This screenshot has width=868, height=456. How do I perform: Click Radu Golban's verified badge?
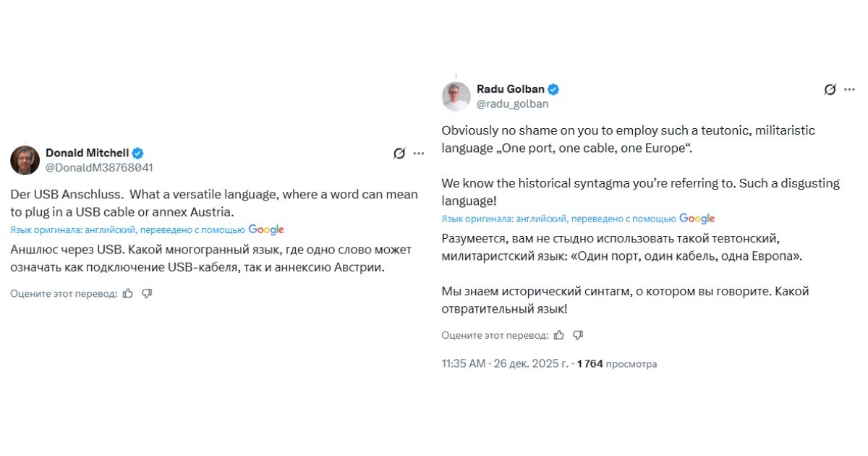click(x=553, y=88)
